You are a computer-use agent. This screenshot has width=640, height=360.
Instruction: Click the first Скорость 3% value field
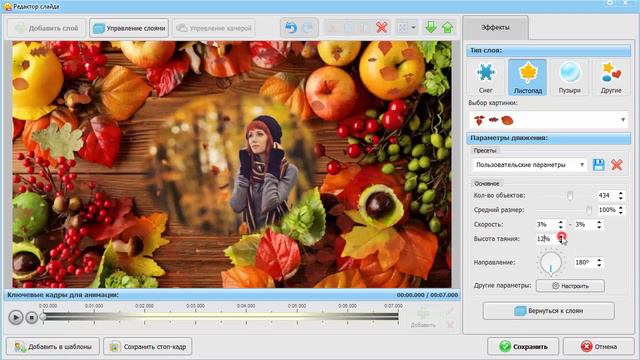[x=546, y=224]
